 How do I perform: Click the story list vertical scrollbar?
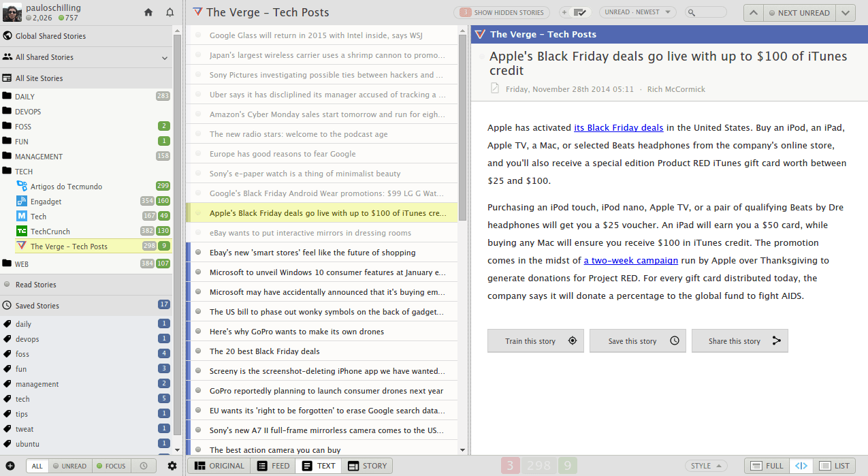coord(463,136)
